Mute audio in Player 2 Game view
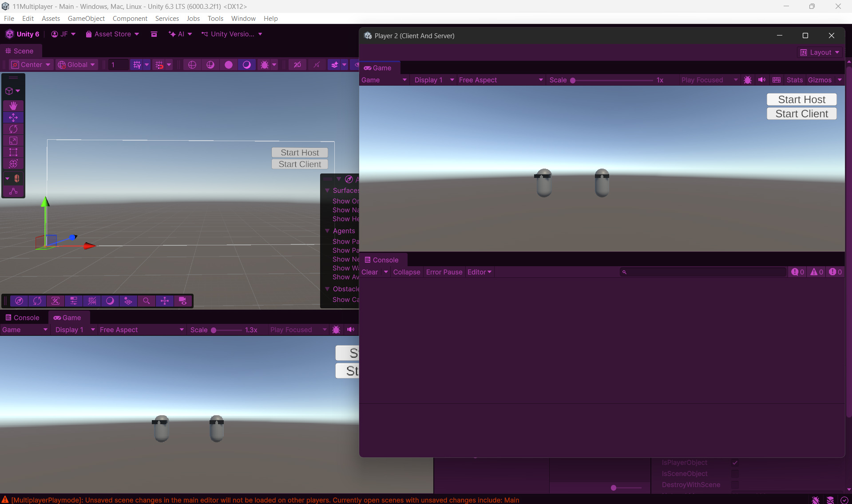 pyautogui.click(x=762, y=80)
